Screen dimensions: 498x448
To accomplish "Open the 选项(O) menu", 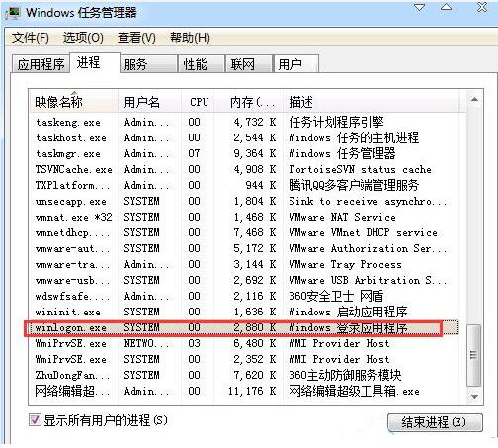I will 83,38.
